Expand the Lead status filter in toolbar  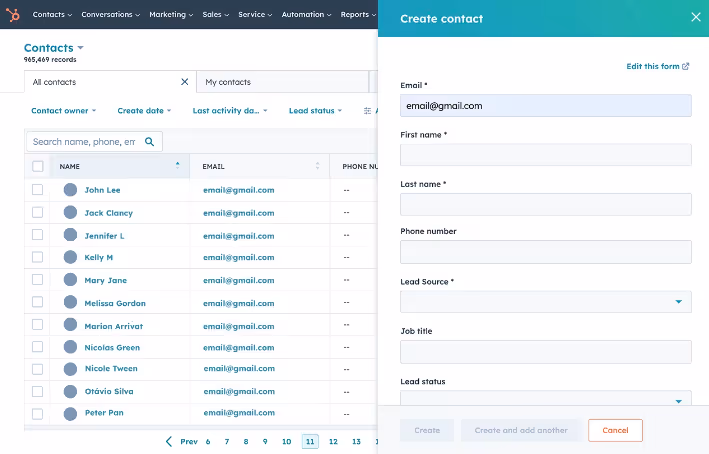tap(315, 111)
